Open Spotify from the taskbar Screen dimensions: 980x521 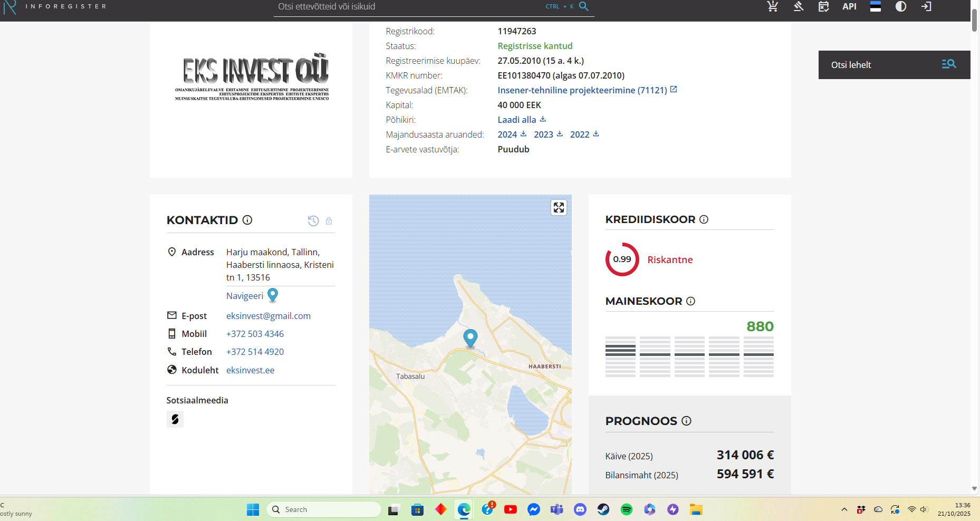(x=626, y=509)
